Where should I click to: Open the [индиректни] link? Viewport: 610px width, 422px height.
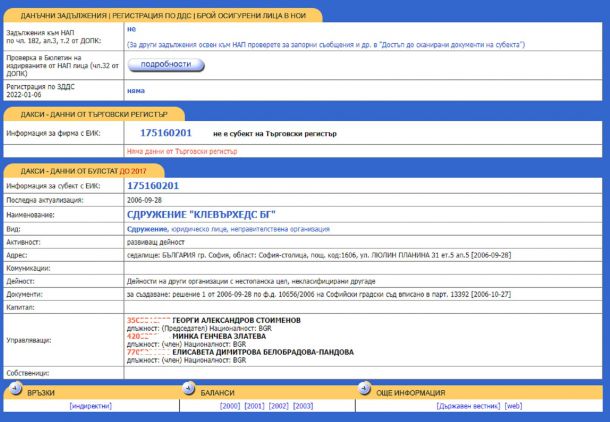click(91, 406)
